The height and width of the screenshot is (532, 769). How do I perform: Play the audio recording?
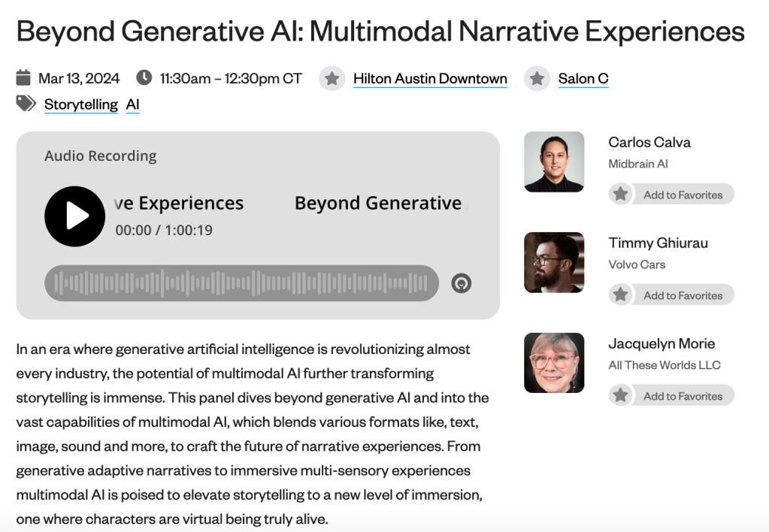(x=74, y=216)
